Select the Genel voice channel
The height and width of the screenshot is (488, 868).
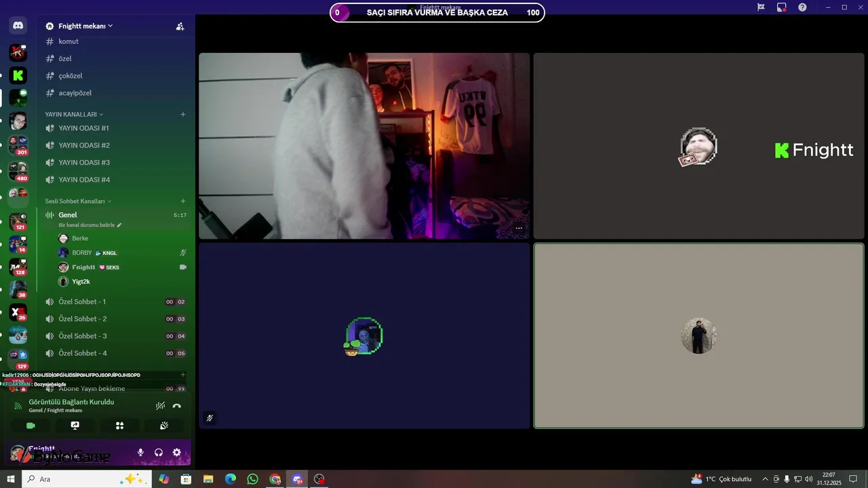(x=115, y=215)
